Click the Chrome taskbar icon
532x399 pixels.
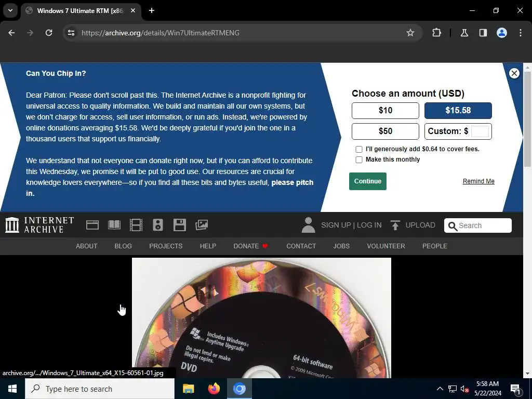coord(239,389)
